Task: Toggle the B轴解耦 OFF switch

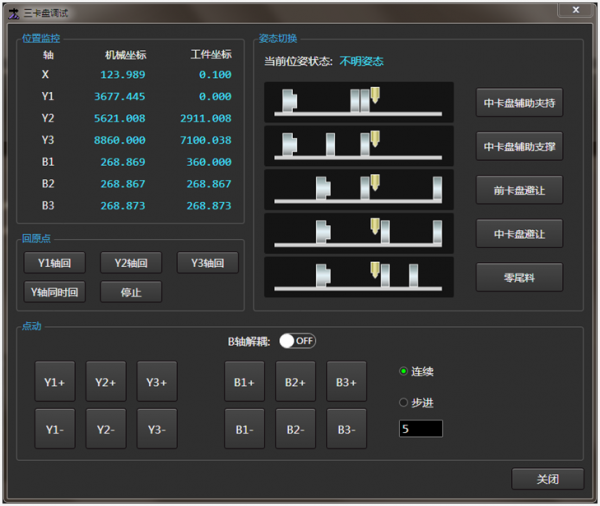Action: tap(297, 341)
